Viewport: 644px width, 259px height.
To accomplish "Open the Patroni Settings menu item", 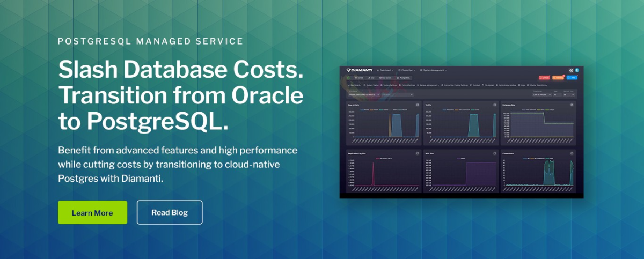I will pos(407,85).
